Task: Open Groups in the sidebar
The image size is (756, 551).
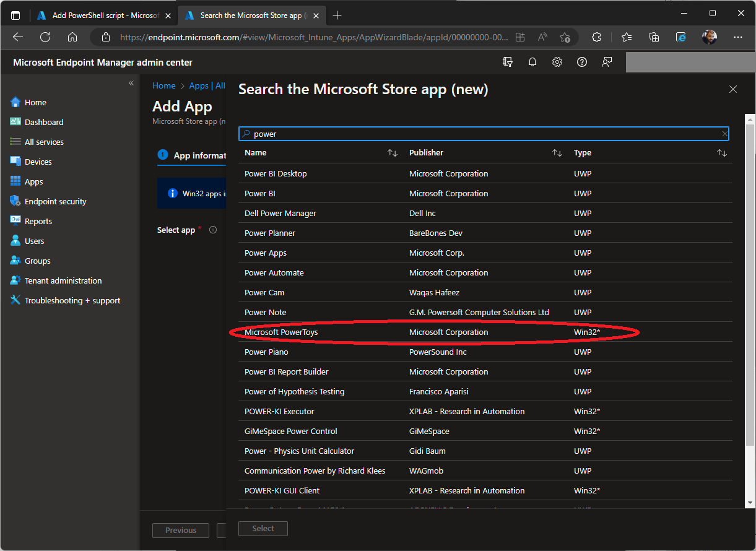Action: tap(30, 261)
